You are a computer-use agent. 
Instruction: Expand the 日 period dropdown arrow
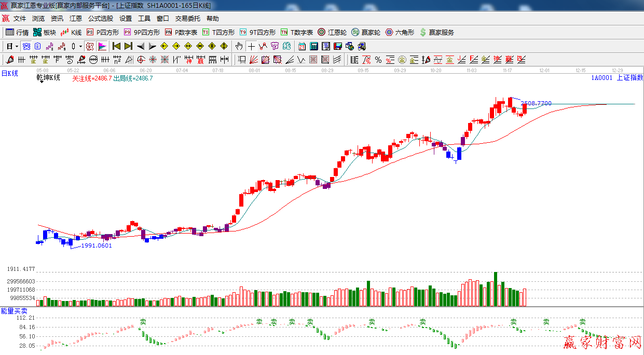[17, 46]
